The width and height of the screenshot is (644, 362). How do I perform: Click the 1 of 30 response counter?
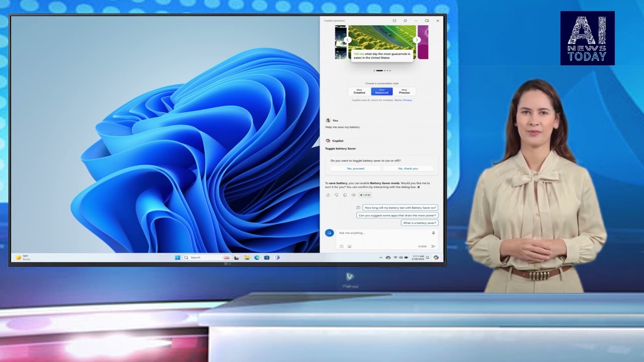(365, 195)
